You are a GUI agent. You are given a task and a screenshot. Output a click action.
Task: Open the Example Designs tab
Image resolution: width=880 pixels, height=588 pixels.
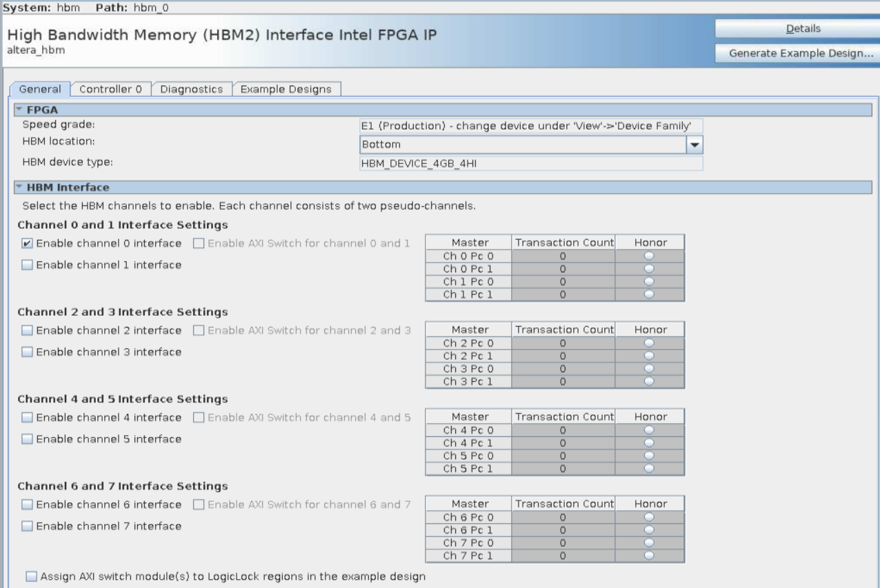(286, 89)
